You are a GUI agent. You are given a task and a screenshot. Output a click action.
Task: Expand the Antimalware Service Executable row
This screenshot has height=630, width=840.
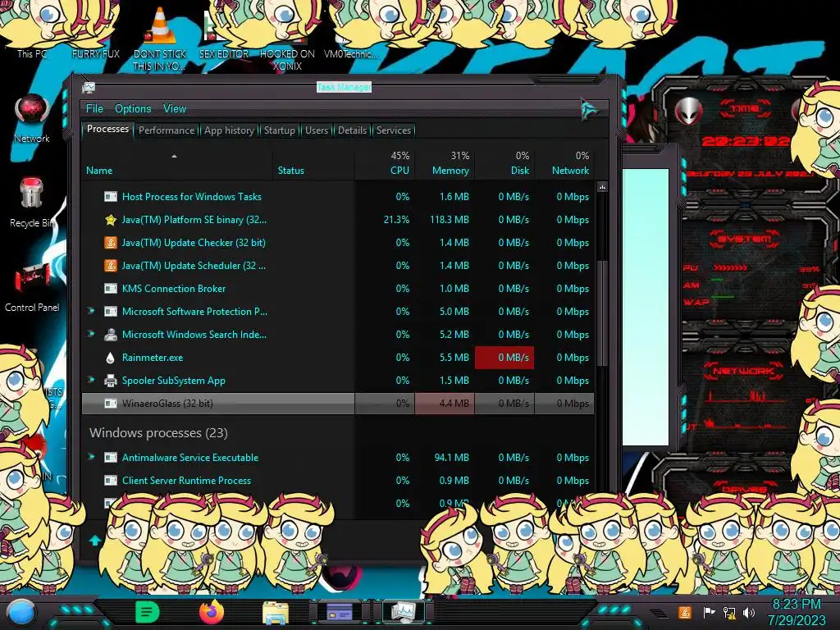click(x=91, y=457)
